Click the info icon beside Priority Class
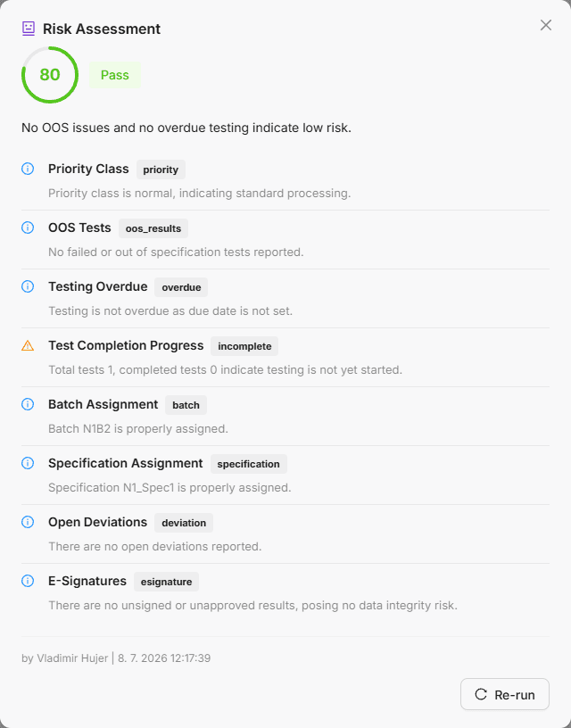Image resolution: width=571 pixels, height=728 pixels. tap(28, 169)
